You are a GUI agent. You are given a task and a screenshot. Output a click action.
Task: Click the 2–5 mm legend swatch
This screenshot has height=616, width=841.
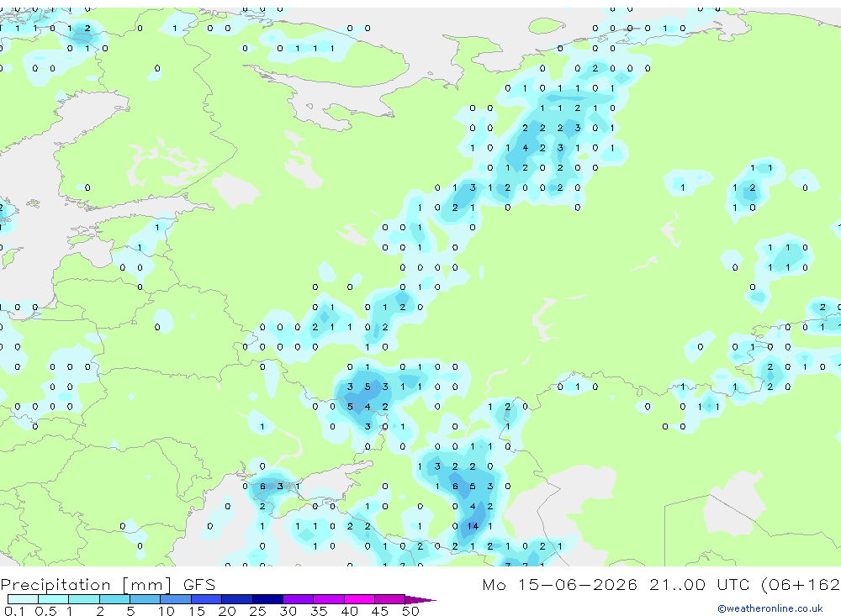point(114,599)
